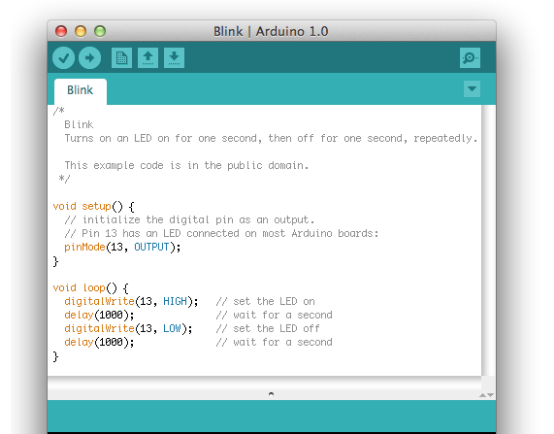Click the teal status message bar
This screenshot has height=434, width=554.
tap(271, 416)
